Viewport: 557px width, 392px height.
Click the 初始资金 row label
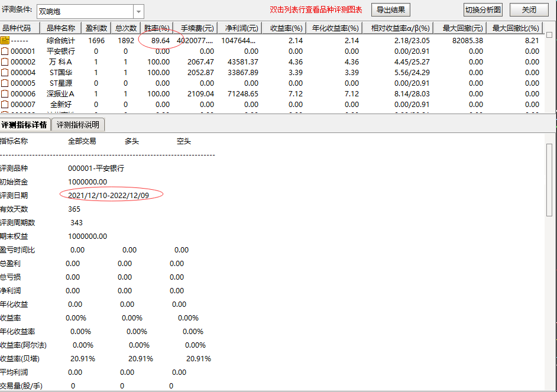tap(14, 182)
